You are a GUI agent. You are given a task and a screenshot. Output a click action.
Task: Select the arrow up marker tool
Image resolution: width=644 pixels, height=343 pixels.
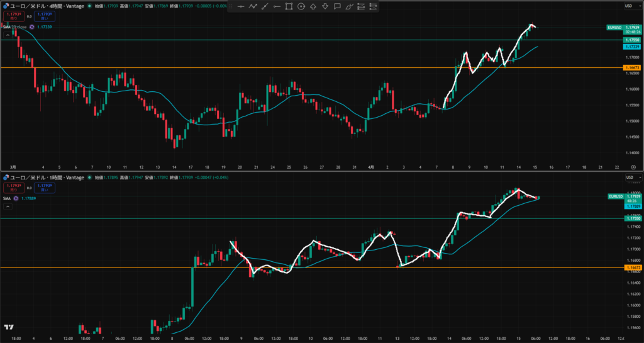[x=313, y=6]
